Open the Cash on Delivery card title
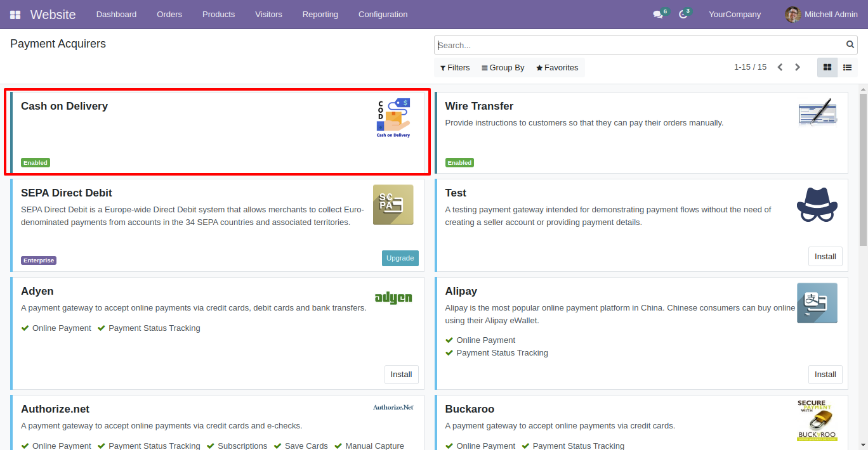Viewport: 868px width, 450px height. (64, 106)
